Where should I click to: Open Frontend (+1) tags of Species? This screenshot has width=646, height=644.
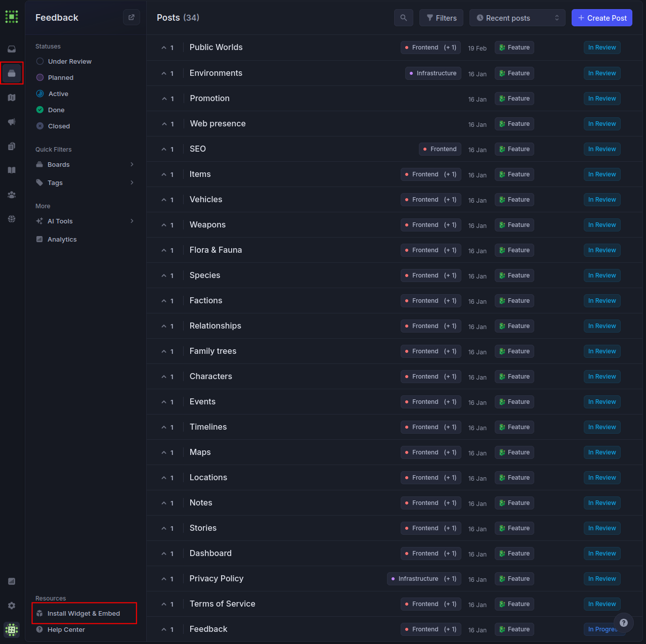[431, 275]
